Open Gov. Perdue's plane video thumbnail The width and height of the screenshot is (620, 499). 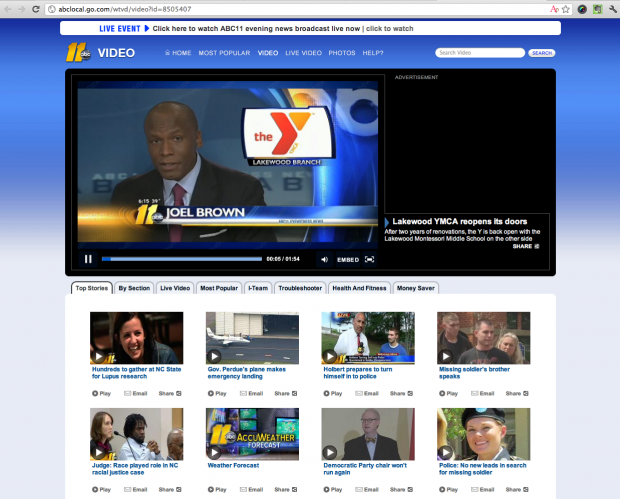(x=252, y=338)
